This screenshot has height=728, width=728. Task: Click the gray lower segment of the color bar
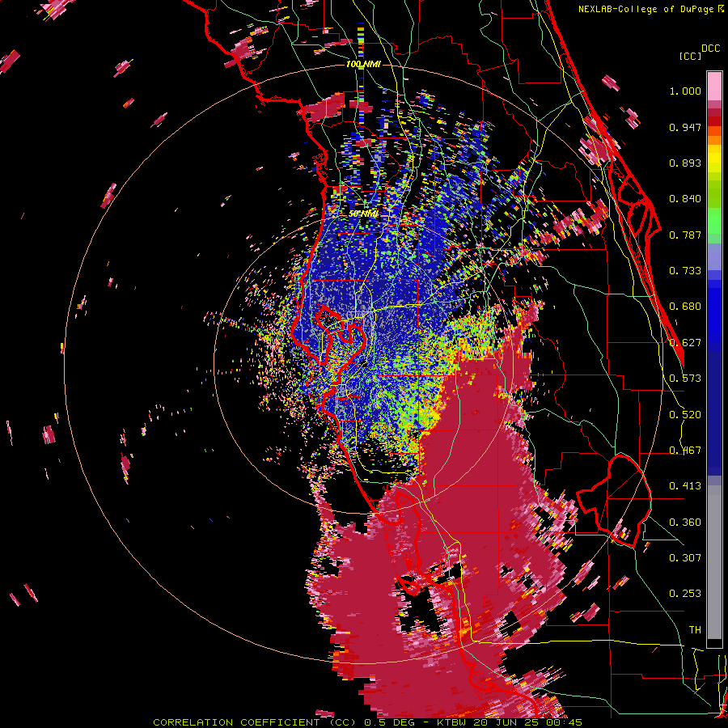click(x=714, y=562)
